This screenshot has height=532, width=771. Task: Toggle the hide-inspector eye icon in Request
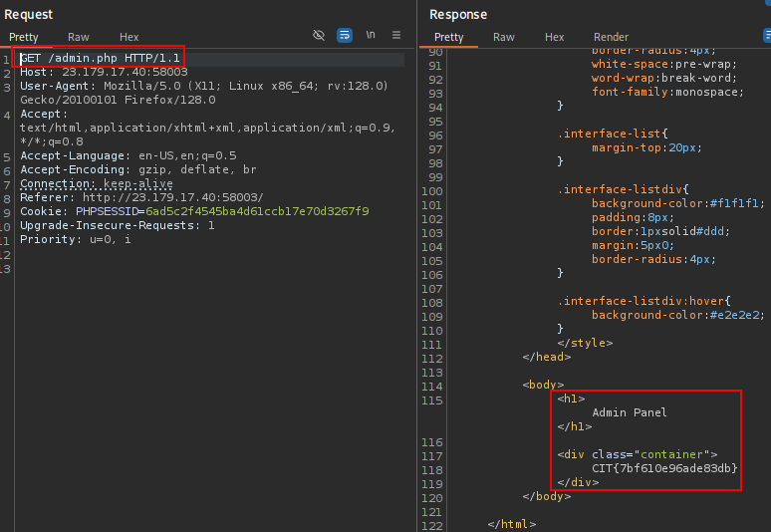[x=319, y=35]
